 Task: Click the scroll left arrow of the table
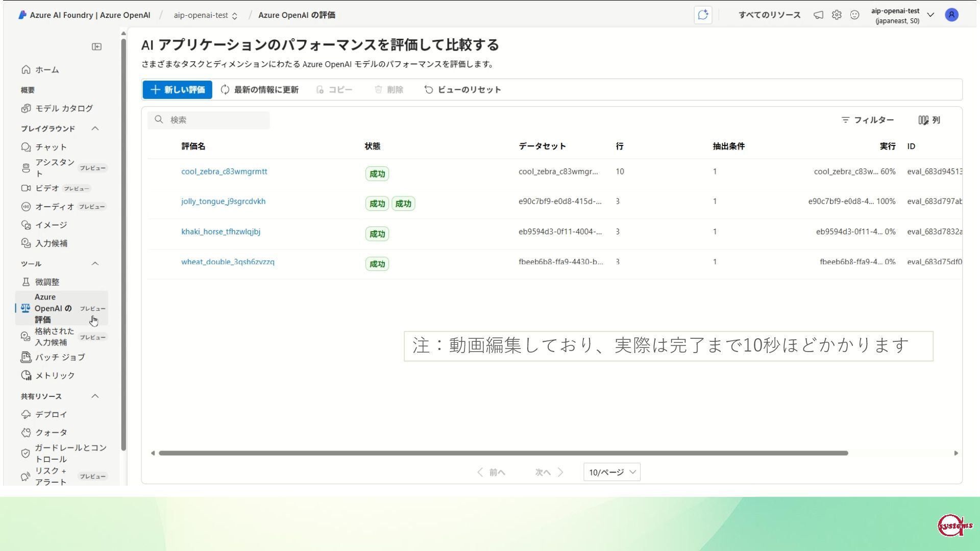click(x=153, y=453)
